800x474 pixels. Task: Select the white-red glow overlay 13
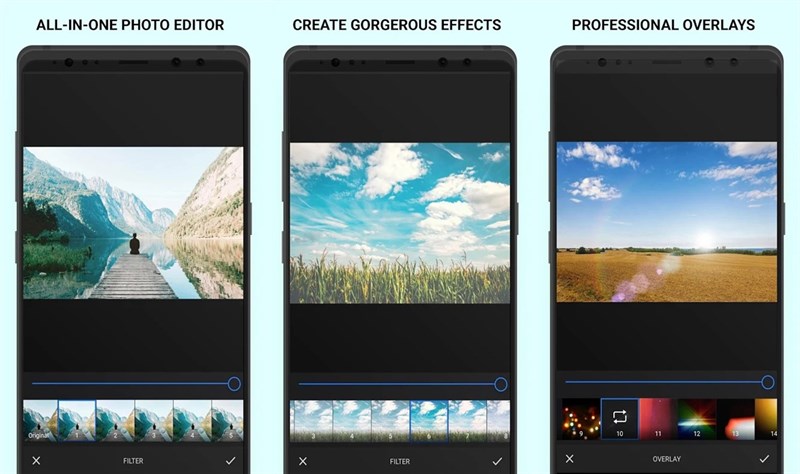pos(736,419)
